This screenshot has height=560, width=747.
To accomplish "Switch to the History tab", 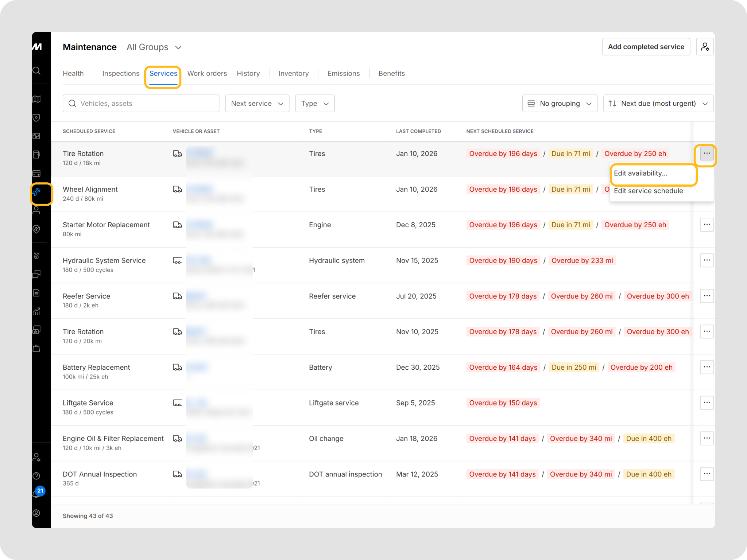I will tap(248, 73).
